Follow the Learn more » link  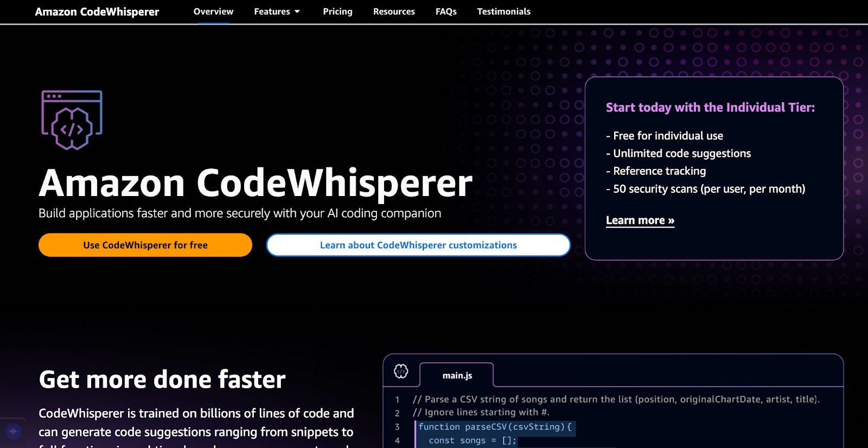(x=640, y=220)
